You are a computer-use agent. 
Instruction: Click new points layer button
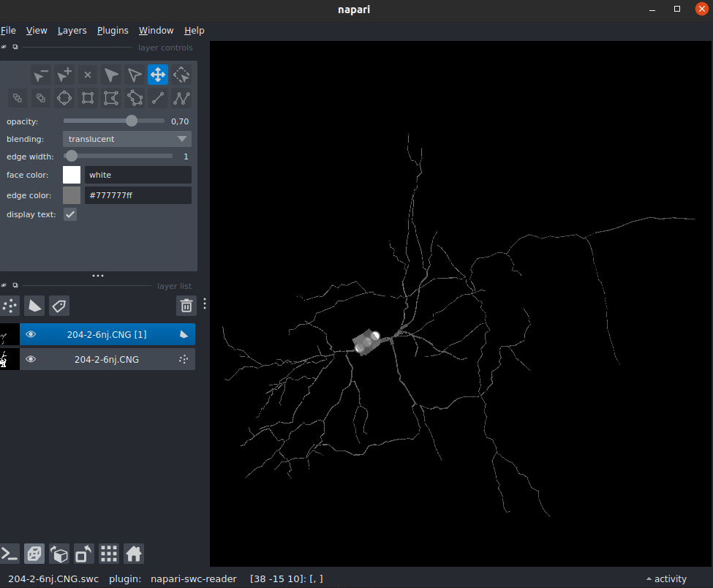(x=10, y=306)
